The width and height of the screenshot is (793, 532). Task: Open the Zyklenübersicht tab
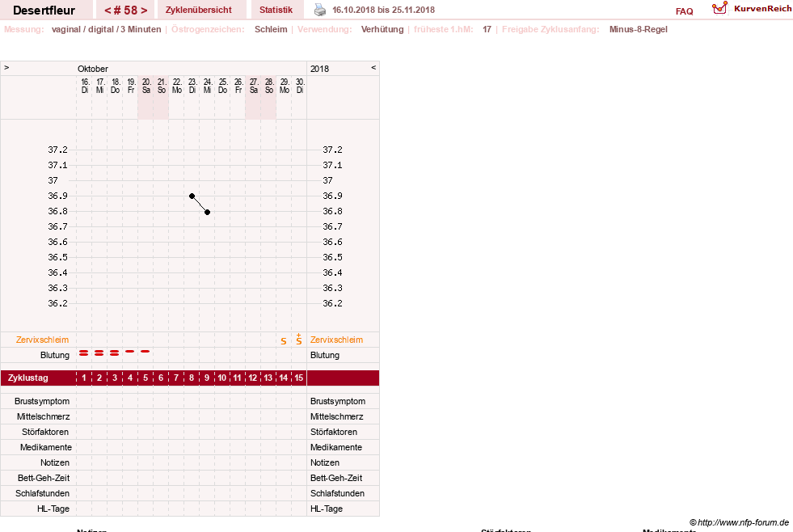(x=199, y=10)
